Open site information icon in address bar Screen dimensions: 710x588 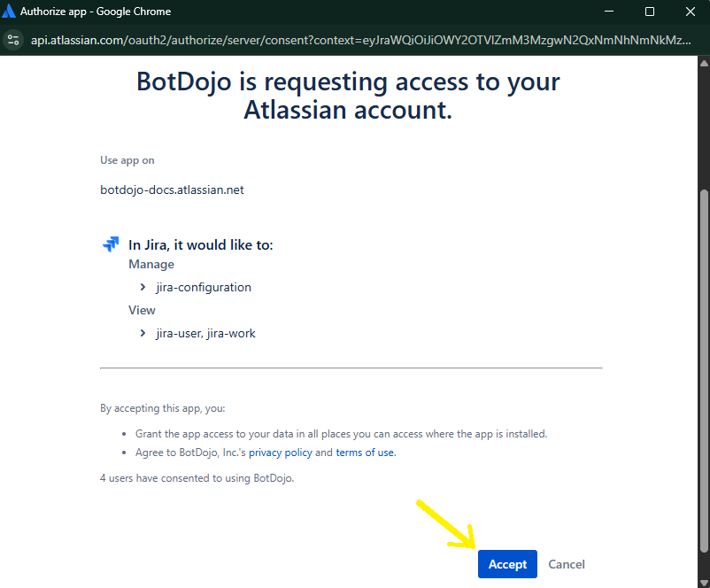tap(13, 40)
